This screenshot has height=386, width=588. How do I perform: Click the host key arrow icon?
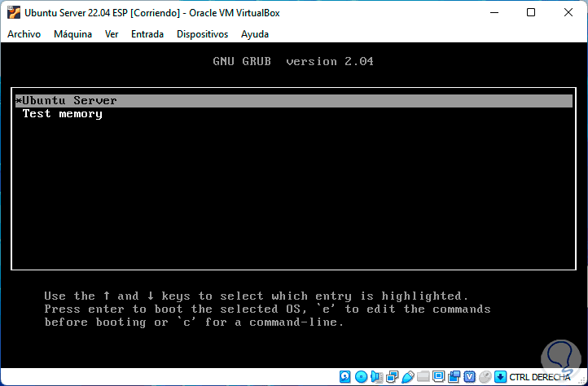tap(500, 376)
